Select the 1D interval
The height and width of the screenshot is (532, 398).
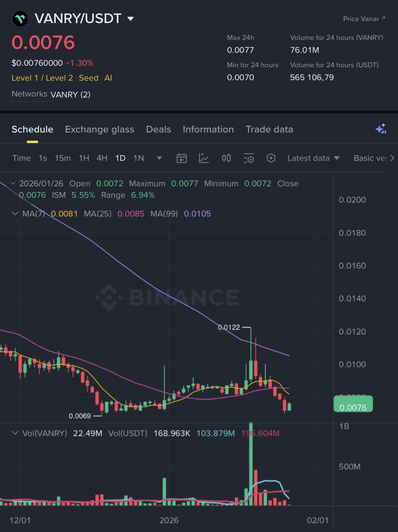(x=121, y=158)
